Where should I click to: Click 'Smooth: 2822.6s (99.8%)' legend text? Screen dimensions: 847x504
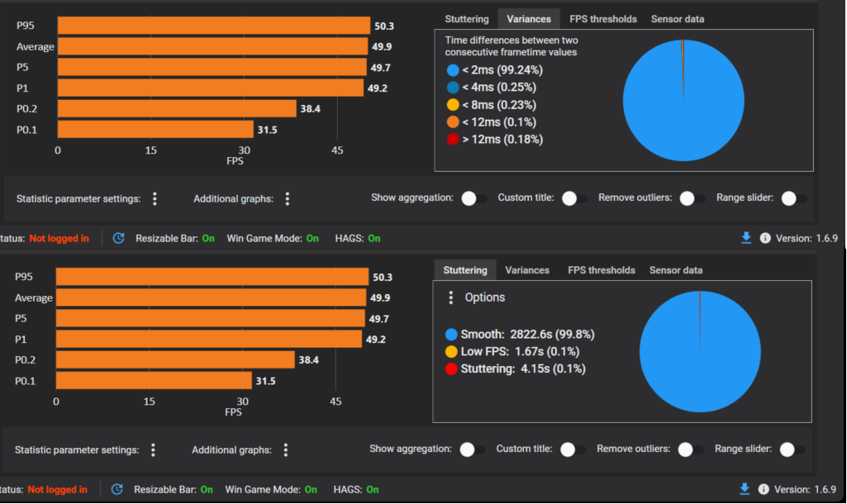coord(527,335)
